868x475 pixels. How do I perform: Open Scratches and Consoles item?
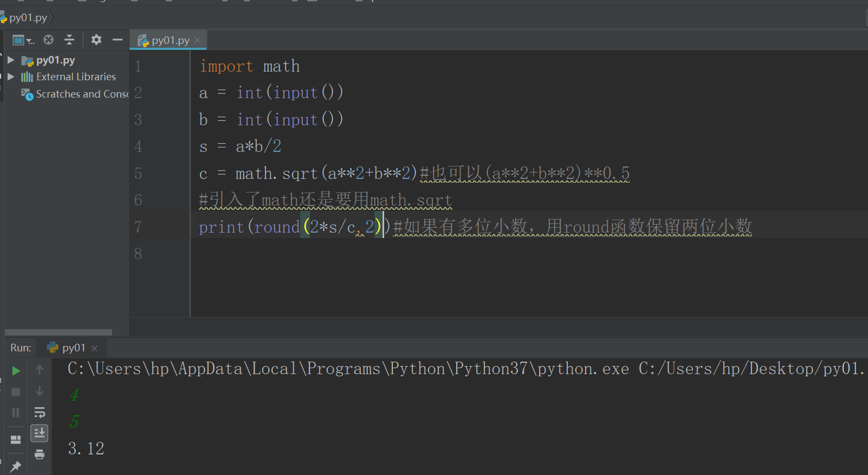pos(75,94)
